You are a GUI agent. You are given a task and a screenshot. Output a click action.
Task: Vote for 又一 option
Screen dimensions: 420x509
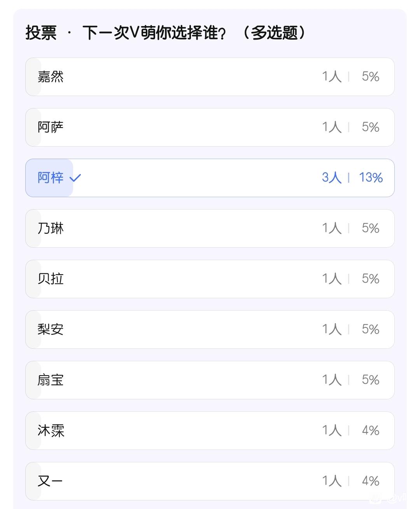tap(210, 481)
